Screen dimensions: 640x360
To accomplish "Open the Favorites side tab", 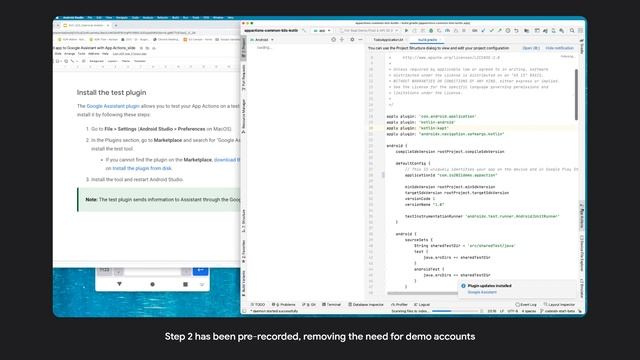I will tap(244, 251).
